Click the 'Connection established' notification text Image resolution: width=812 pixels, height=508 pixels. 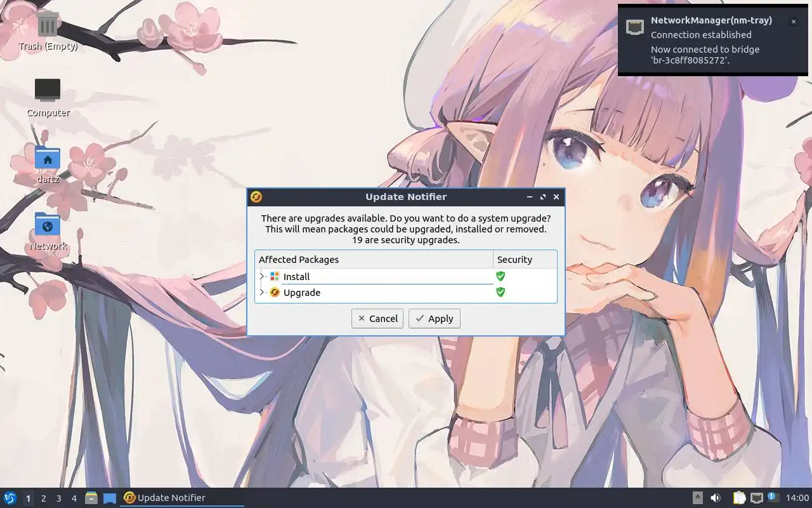(x=701, y=35)
